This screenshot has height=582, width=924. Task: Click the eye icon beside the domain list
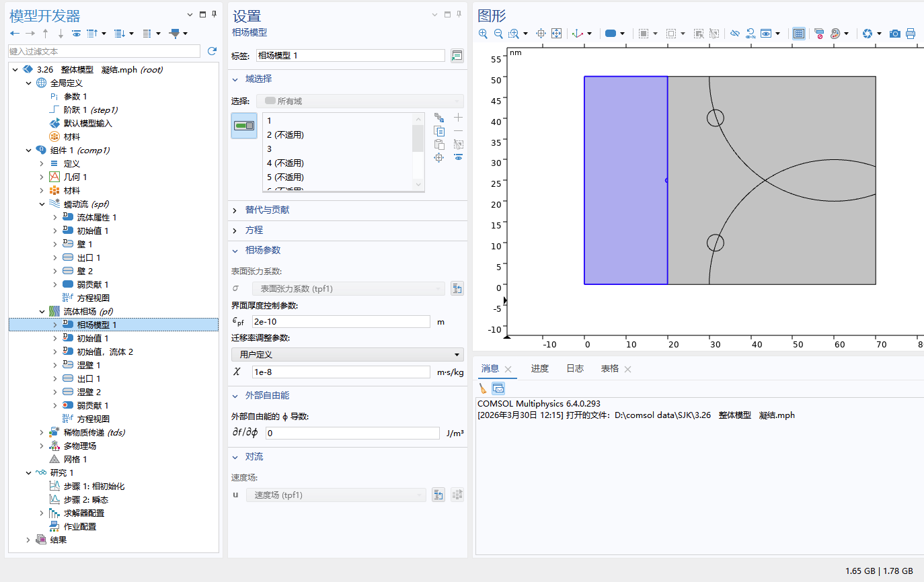click(x=458, y=157)
